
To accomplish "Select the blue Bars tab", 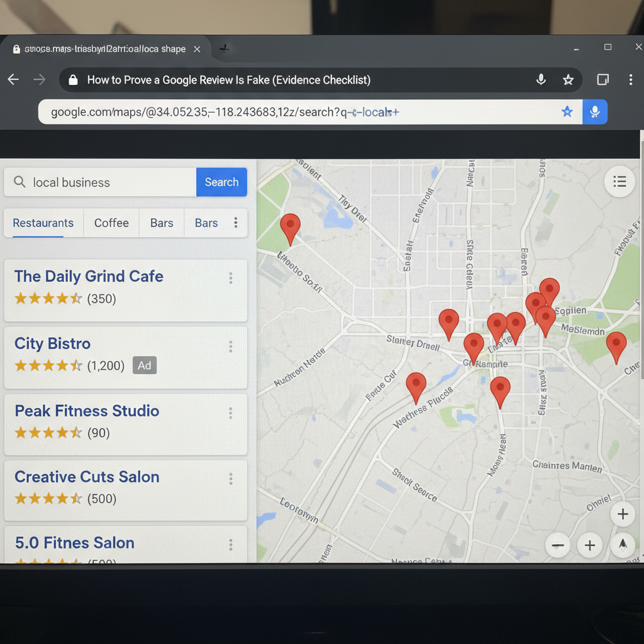I will coord(206,223).
